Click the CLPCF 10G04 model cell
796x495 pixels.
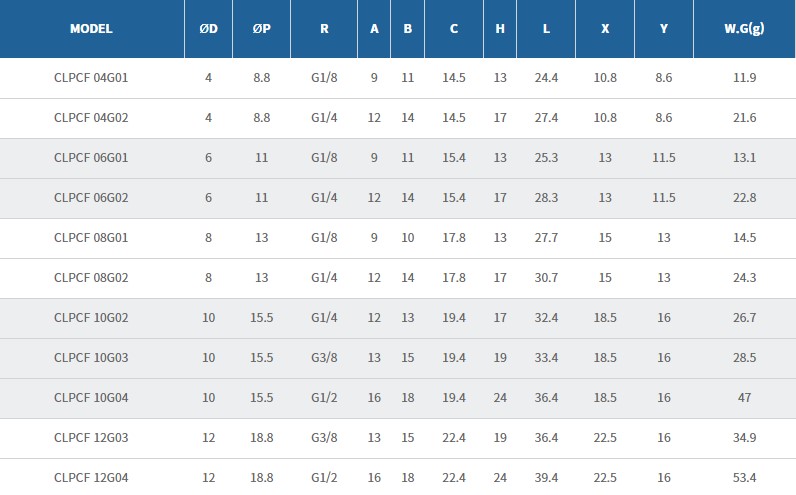coord(91,398)
